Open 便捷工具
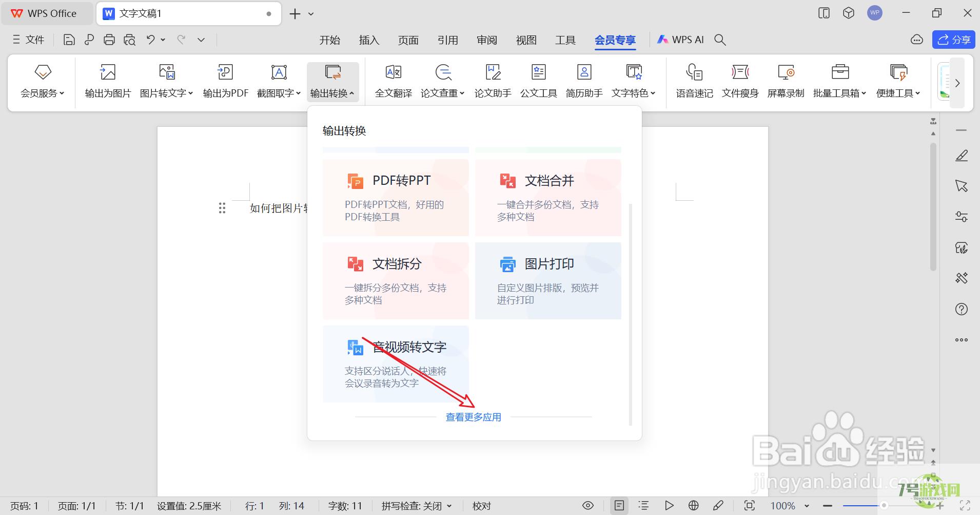This screenshot has height=515, width=980. 898,82
